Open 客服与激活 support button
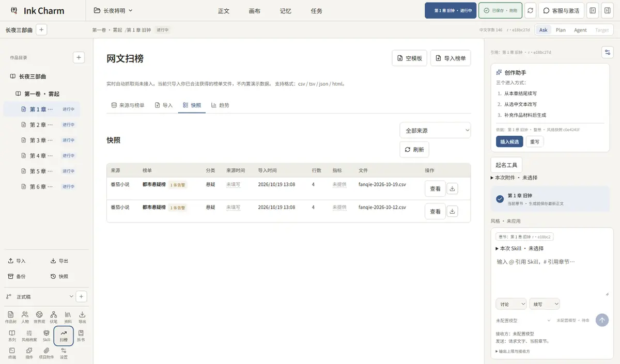 (561, 10)
